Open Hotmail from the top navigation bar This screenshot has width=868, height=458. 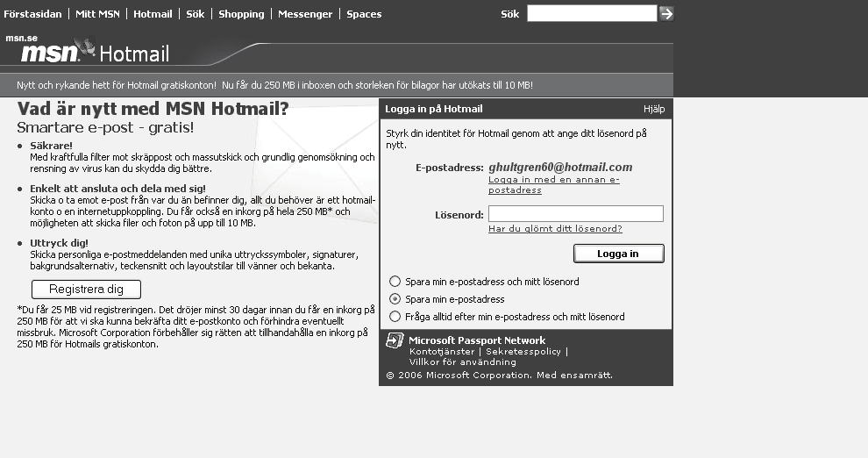tap(153, 14)
